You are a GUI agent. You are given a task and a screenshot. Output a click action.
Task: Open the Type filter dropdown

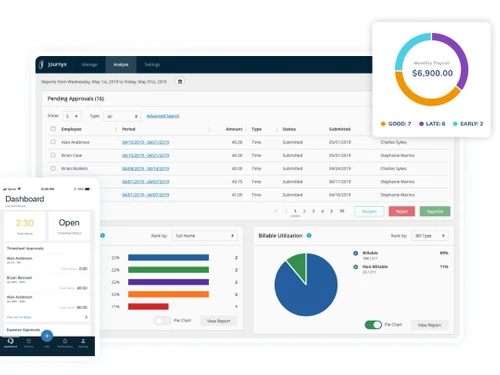[122, 116]
